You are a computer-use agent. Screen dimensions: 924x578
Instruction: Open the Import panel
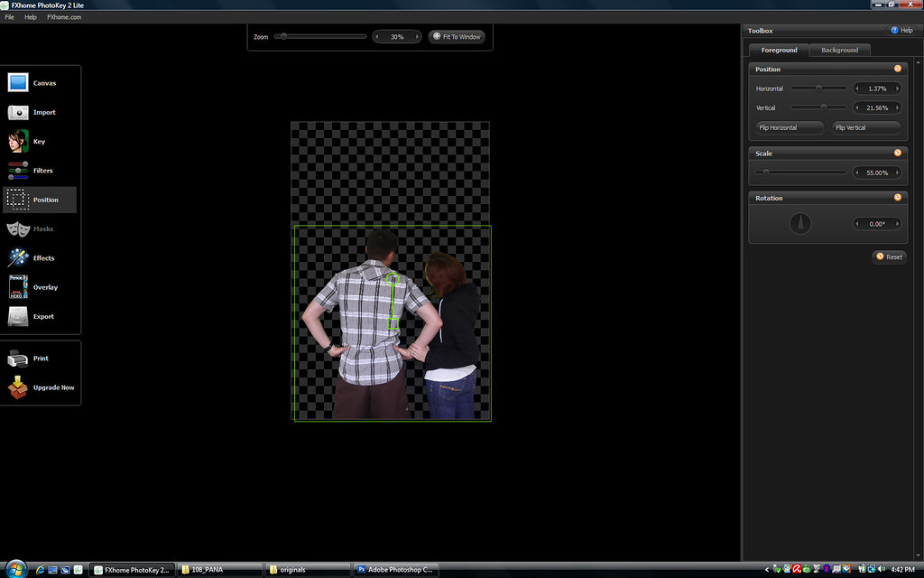(x=36, y=112)
